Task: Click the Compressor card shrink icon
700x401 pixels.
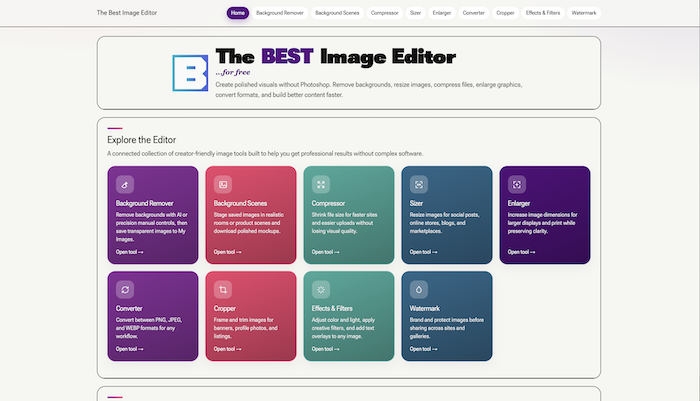Action: coord(321,184)
